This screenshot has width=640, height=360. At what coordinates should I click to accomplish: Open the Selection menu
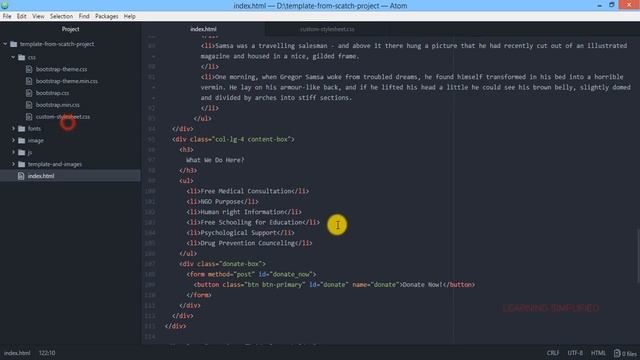[62, 16]
